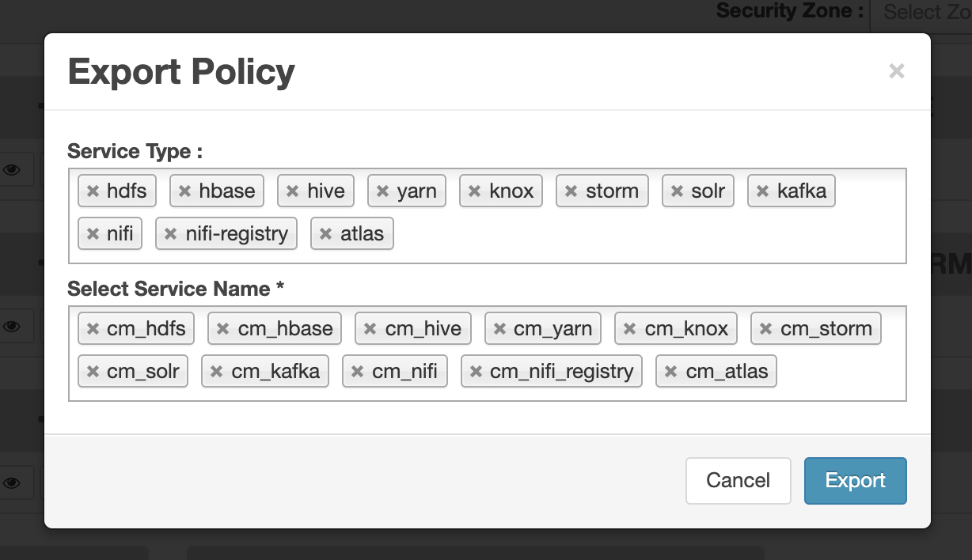Close the Export Policy modal

(x=896, y=71)
